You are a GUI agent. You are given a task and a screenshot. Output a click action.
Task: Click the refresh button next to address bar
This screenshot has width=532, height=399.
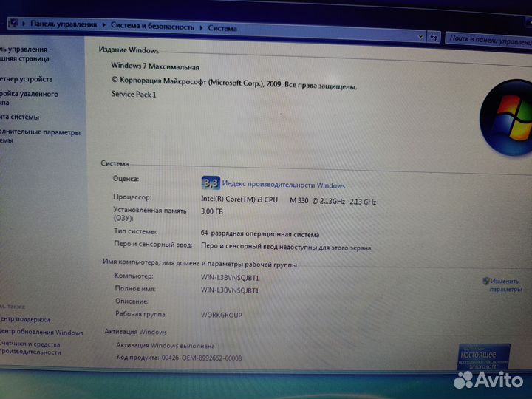pos(434,37)
